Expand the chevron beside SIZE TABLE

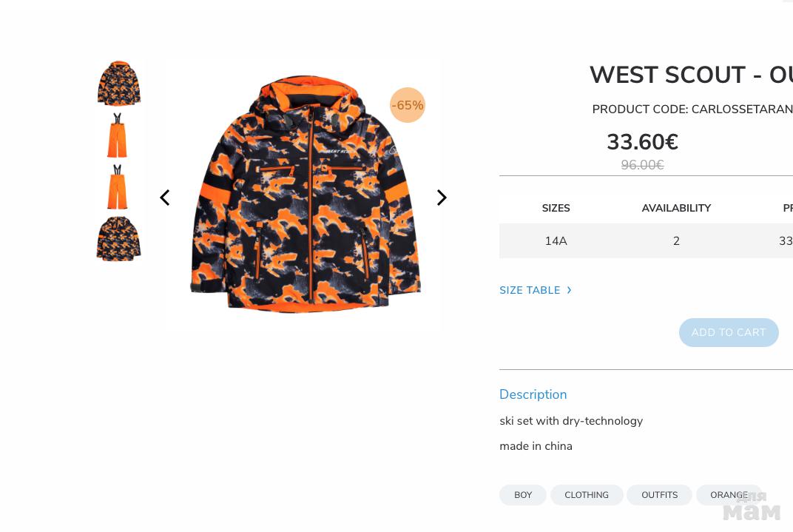[569, 290]
